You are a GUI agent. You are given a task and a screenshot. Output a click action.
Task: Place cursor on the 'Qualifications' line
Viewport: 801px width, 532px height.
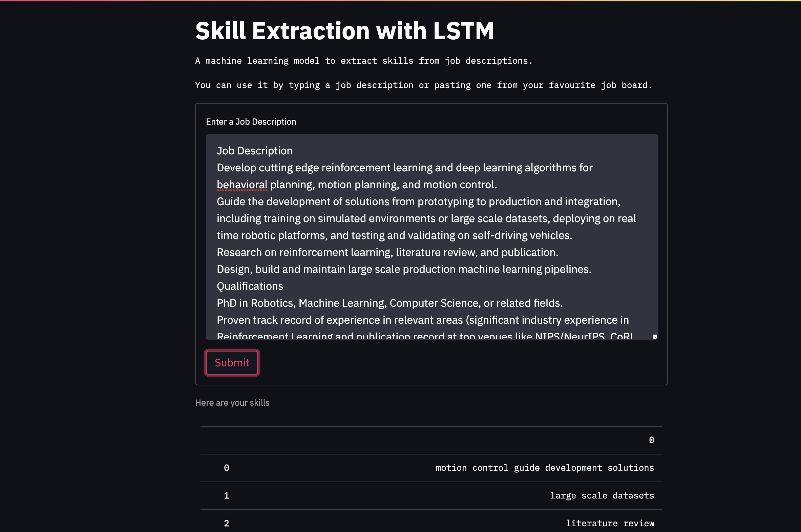click(x=250, y=286)
